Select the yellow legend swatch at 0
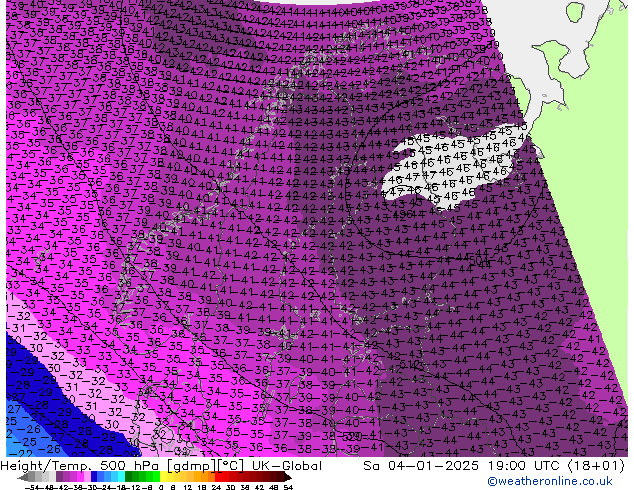The image size is (634, 490). click(x=163, y=476)
